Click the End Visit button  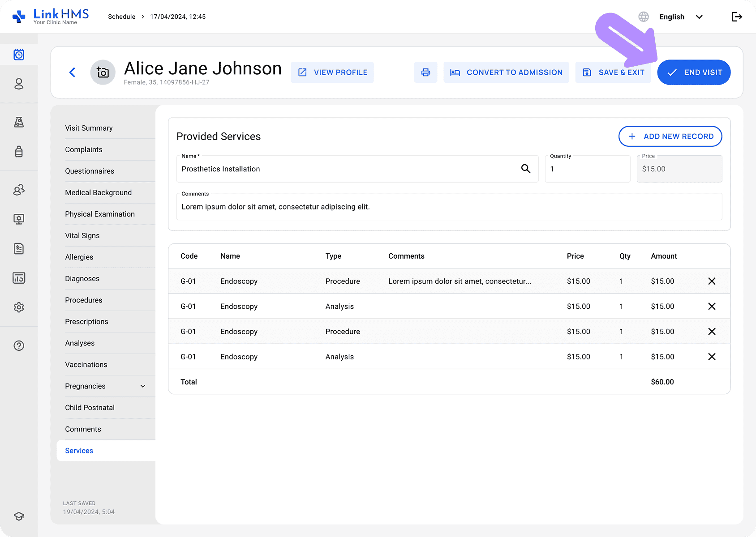[694, 72]
